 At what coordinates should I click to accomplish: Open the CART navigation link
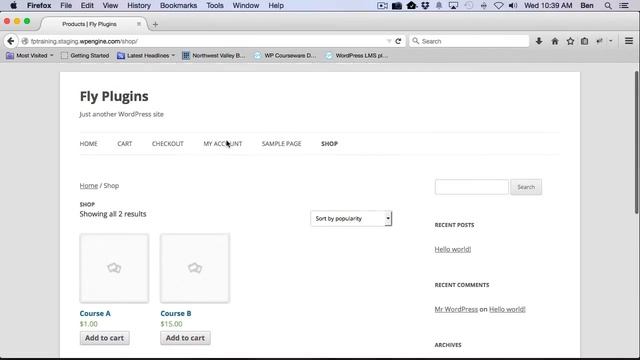[124, 144]
